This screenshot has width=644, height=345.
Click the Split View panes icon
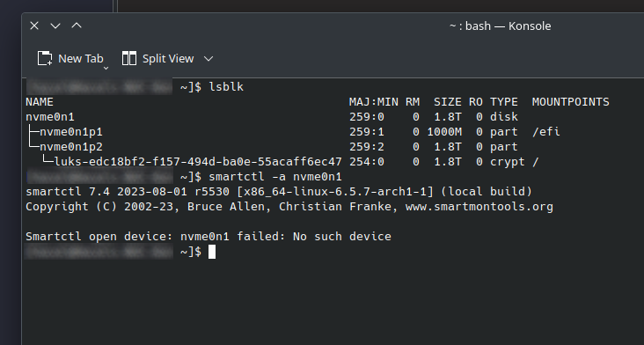[x=129, y=58]
